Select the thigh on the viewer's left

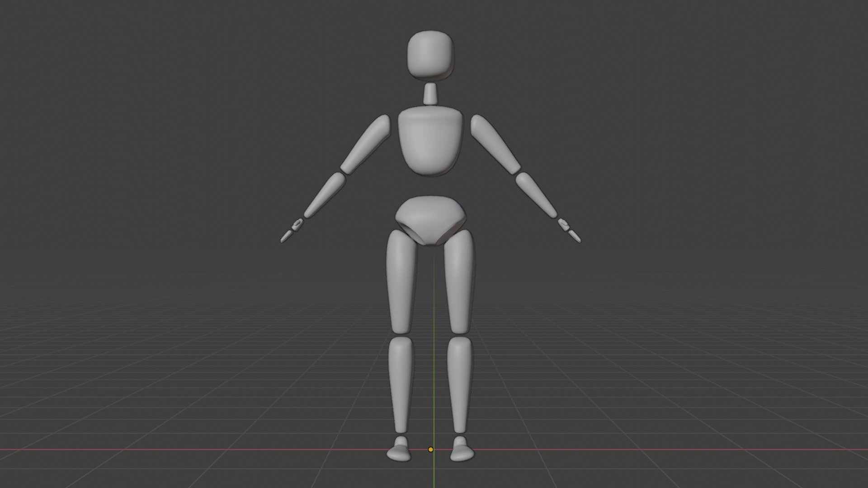(401, 282)
